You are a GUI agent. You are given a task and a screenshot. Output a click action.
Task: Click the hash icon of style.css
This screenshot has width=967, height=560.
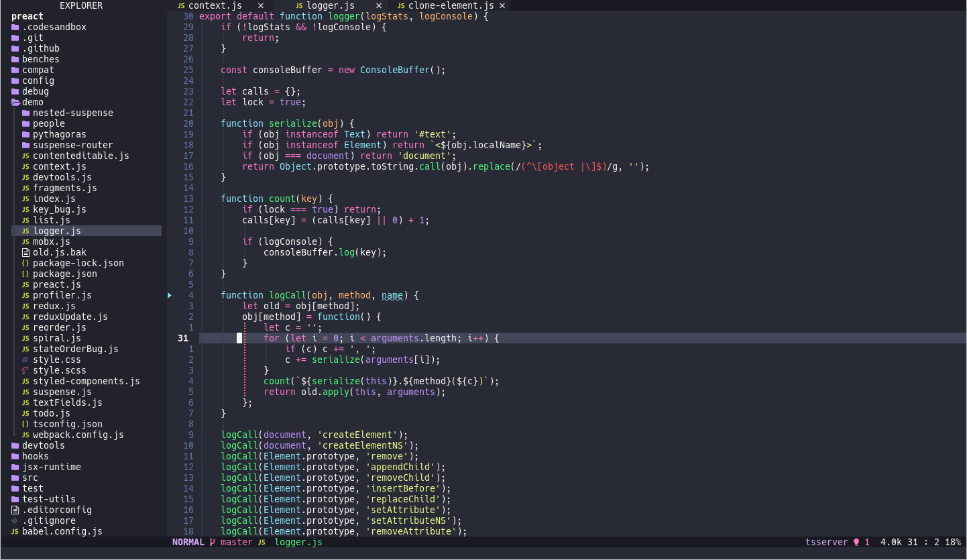pyautogui.click(x=26, y=359)
